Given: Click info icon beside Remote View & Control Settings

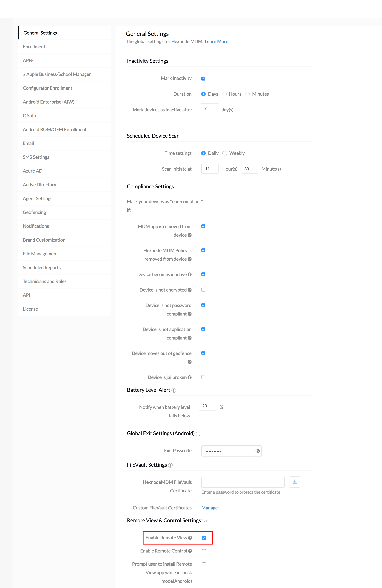Looking at the screenshot, I should pyautogui.click(x=204, y=521).
